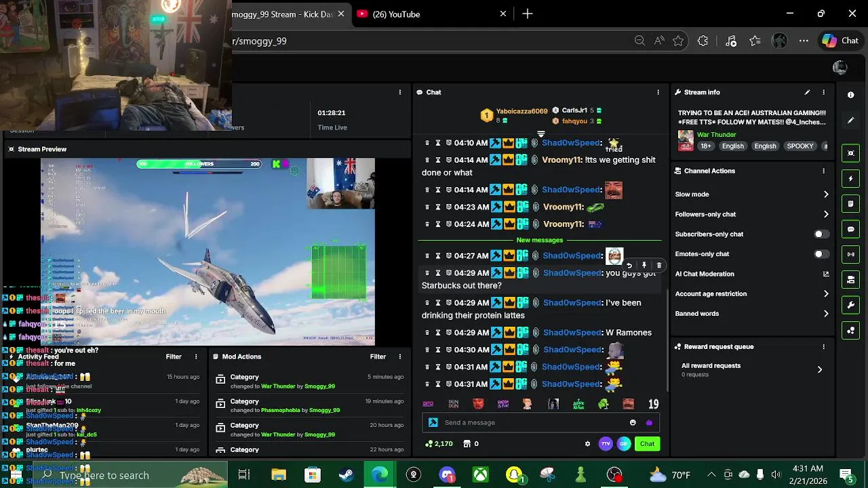The image size is (868, 488).
Task: Click the Stream Preview video thumbnail
Action: pyautogui.click(x=208, y=251)
